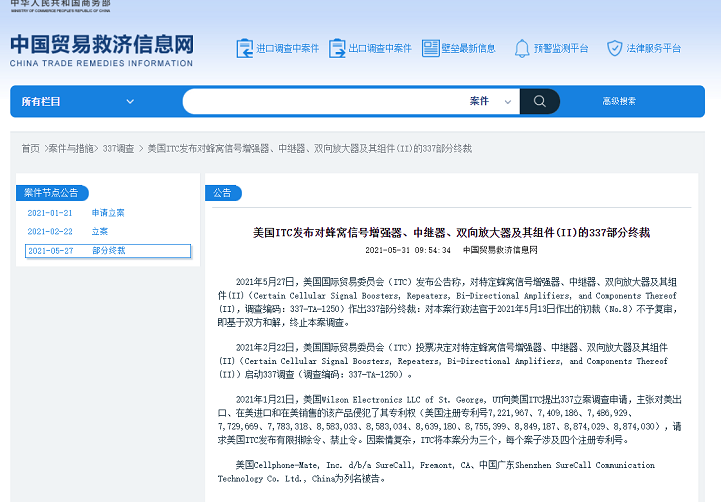Click the 公告 tab header
Image resolution: width=721 pixels, height=502 pixels.
[x=223, y=193]
